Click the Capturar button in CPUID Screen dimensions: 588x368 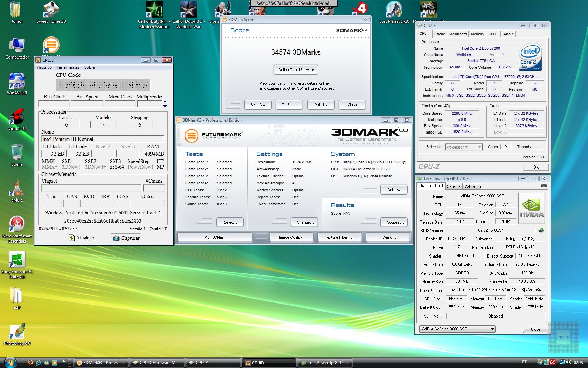coord(126,238)
